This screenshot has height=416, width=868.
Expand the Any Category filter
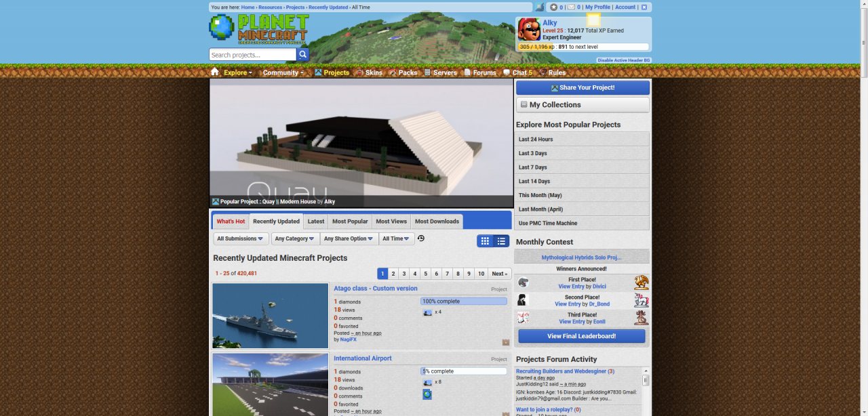click(x=295, y=238)
